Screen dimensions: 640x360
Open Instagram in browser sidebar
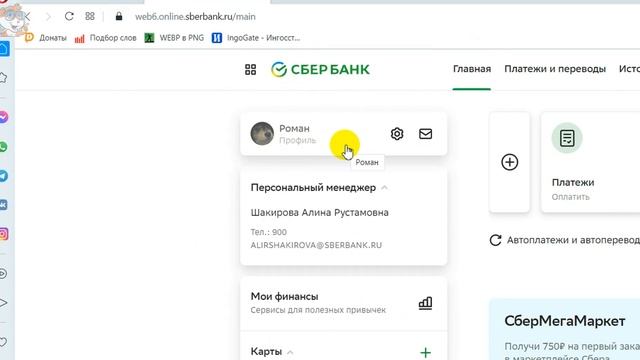click(4, 234)
